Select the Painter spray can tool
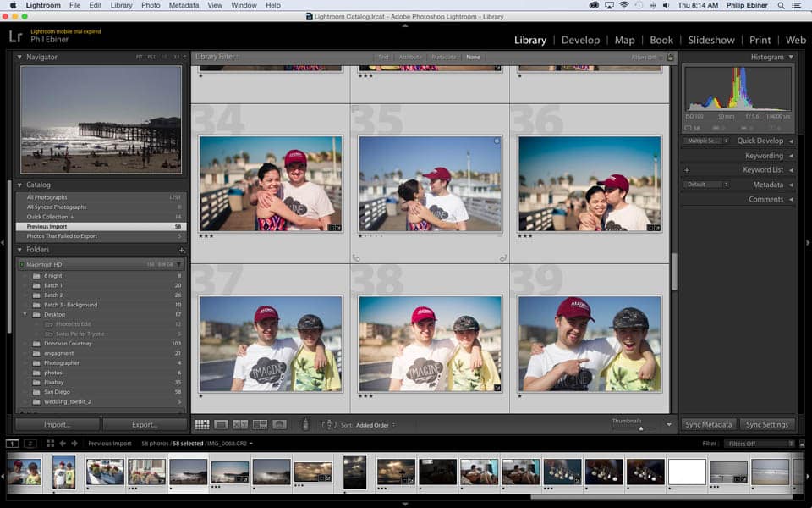812x508 pixels. pos(305,424)
